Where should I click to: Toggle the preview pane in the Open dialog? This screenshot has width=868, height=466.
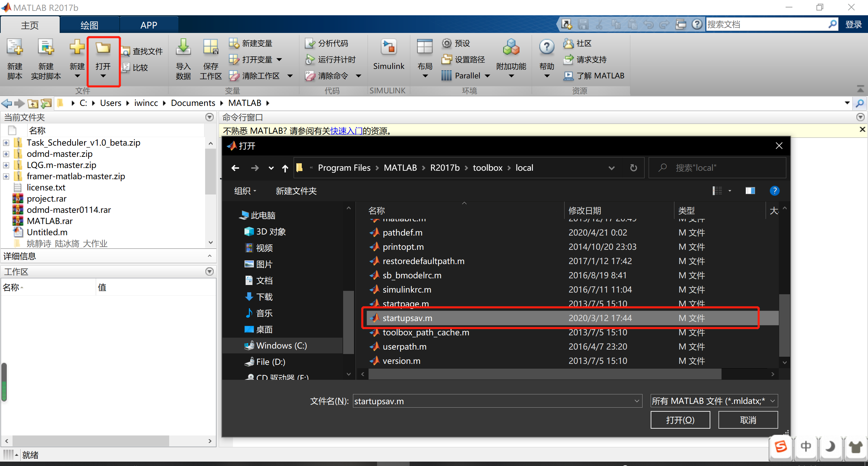(x=750, y=191)
